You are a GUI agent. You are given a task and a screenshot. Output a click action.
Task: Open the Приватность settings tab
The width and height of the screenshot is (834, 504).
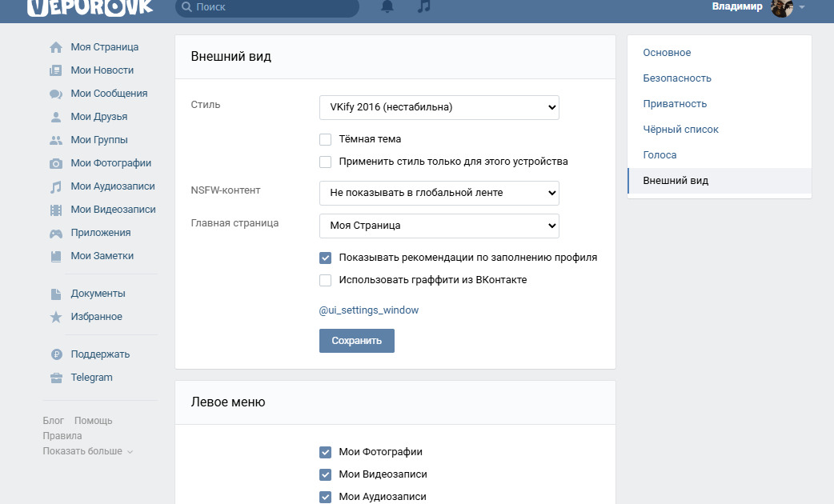point(675,104)
